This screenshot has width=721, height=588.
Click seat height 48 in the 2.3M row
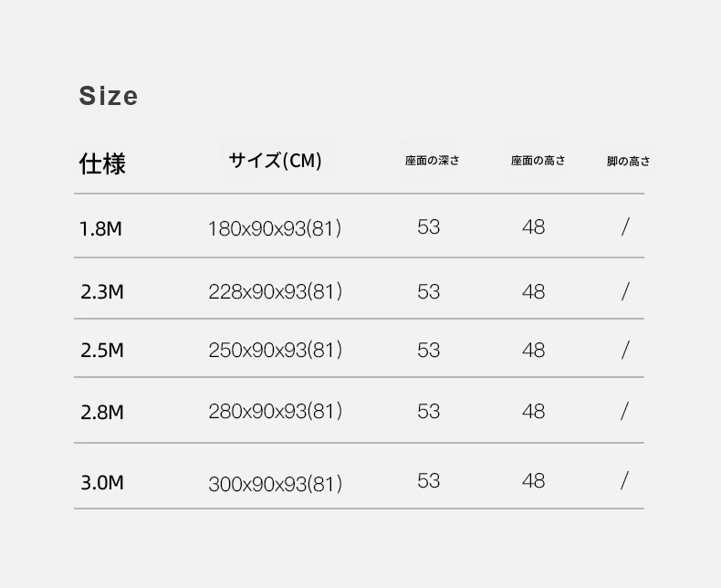(x=534, y=291)
